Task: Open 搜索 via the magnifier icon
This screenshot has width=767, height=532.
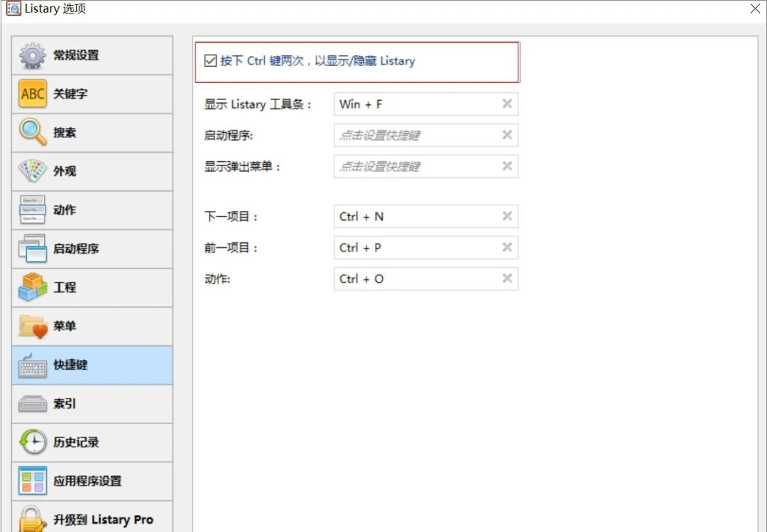Action: 31,132
